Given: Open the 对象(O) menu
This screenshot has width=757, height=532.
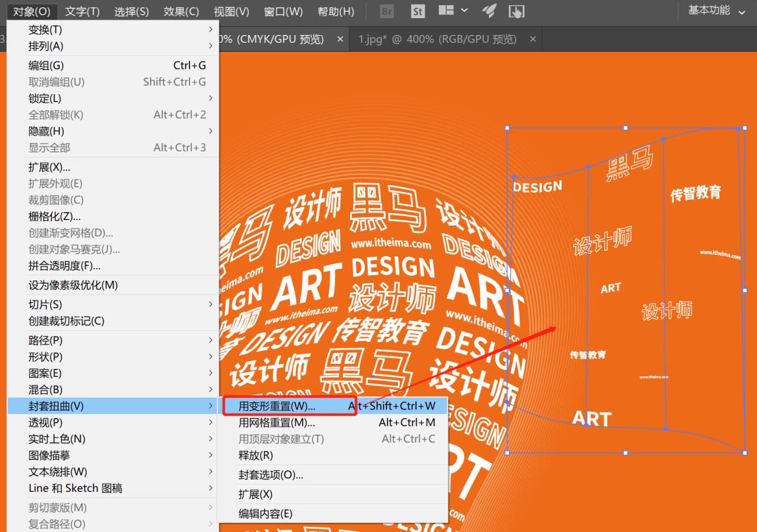Looking at the screenshot, I should [31, 11].
